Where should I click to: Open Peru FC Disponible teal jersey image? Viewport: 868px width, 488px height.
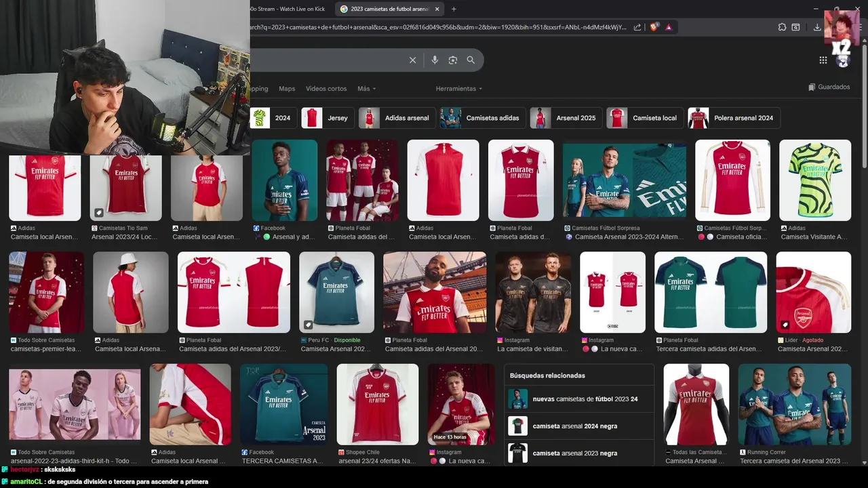point(336,292)
